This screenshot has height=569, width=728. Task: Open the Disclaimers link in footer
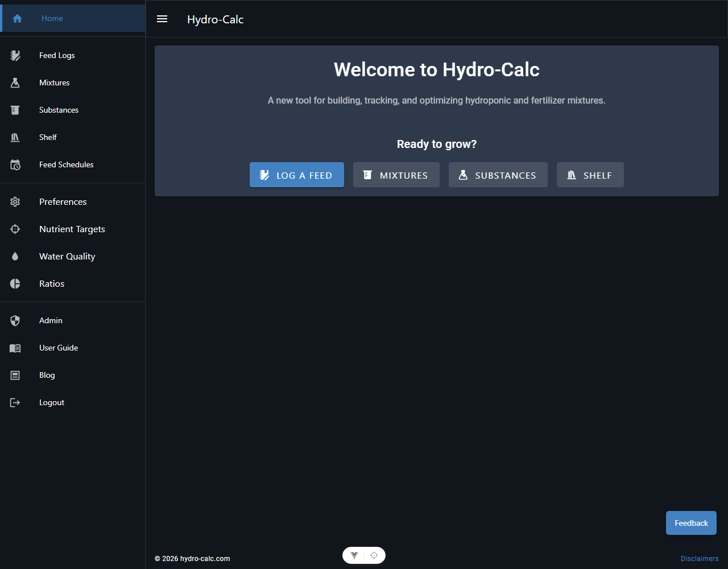tap(700, 559)
